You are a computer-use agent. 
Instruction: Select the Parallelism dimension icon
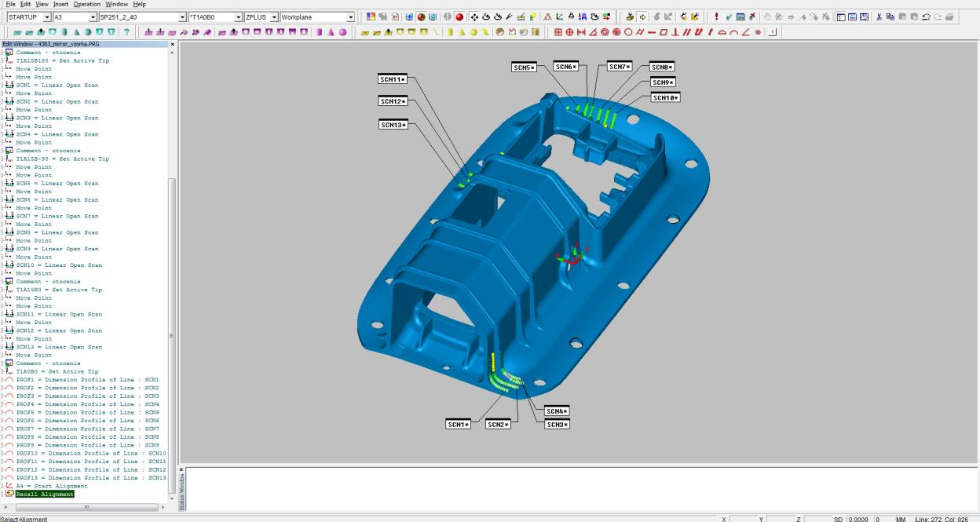coord(686,32)
